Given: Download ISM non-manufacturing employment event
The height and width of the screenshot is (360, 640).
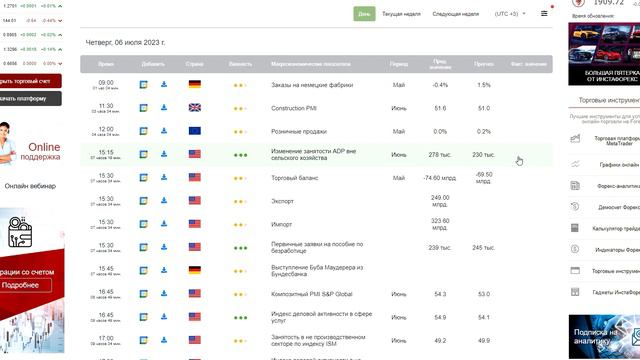Looking at the screenshot, I should click(164, 340).
